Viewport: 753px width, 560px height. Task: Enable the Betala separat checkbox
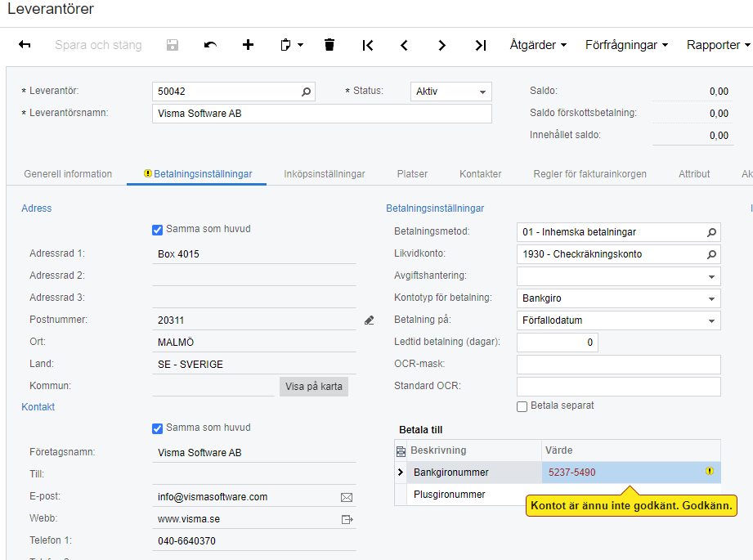point(522,406)
